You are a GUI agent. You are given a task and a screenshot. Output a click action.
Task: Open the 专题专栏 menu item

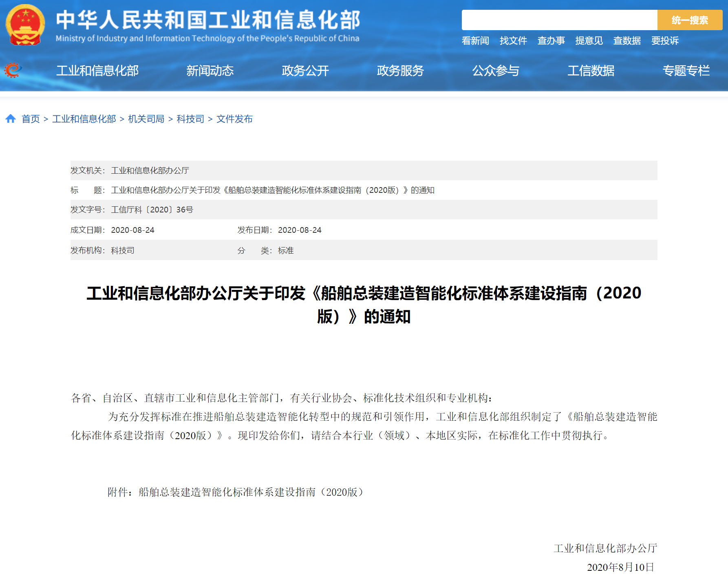coord(686,71)
